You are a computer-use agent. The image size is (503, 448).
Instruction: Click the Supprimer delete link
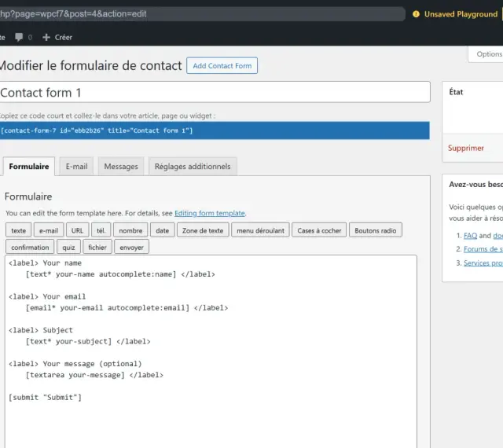pos(466,148)
